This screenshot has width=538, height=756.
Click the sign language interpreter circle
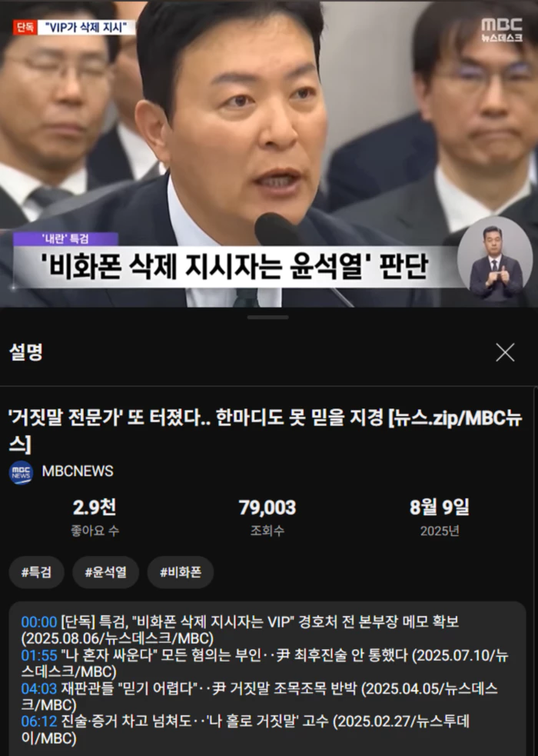[495, 261]
